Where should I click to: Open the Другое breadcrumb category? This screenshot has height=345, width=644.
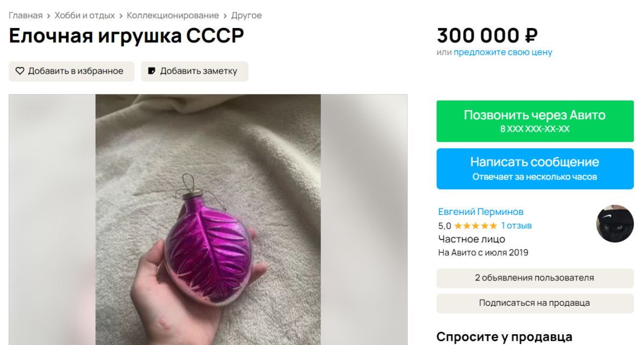pos(246,16)
